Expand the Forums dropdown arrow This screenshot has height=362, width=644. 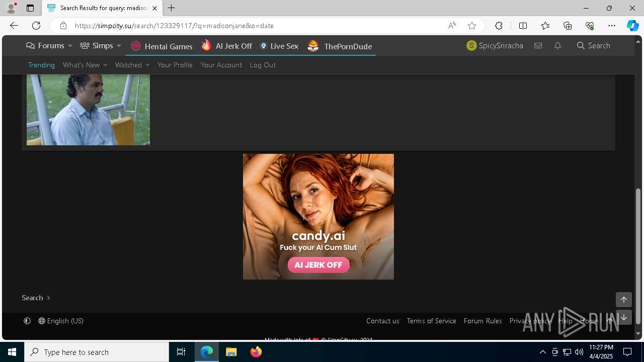(x=70, y=46)
